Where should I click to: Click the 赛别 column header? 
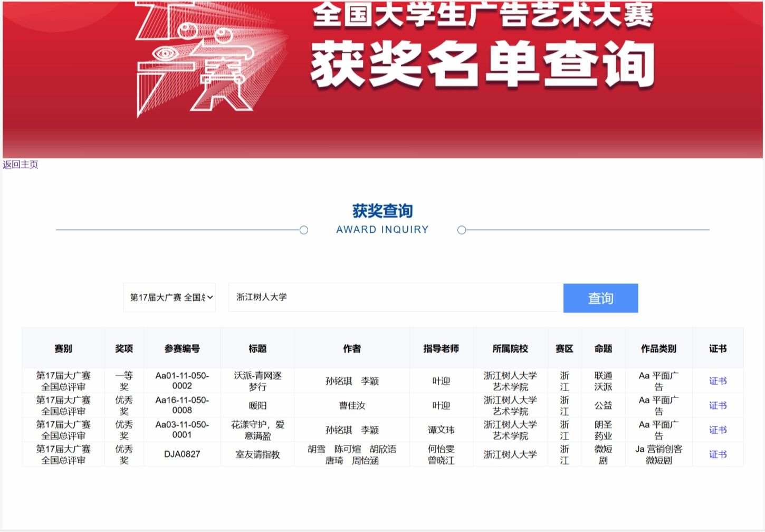click(x=63, y=348)
